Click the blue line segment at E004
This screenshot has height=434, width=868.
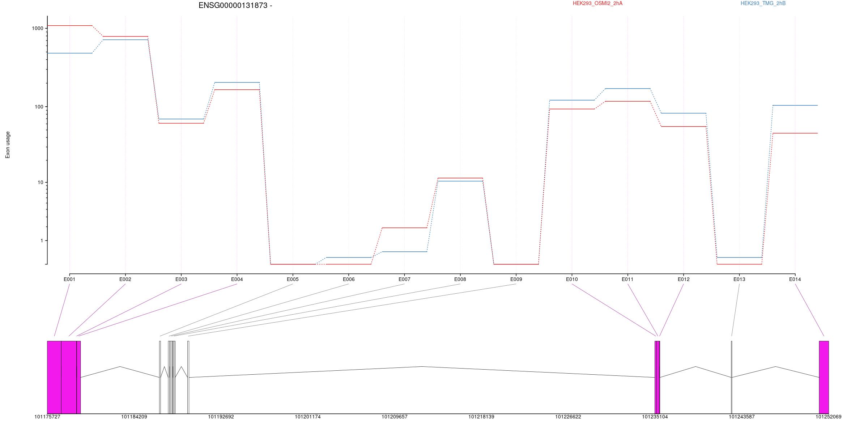(x=237, y=82)
